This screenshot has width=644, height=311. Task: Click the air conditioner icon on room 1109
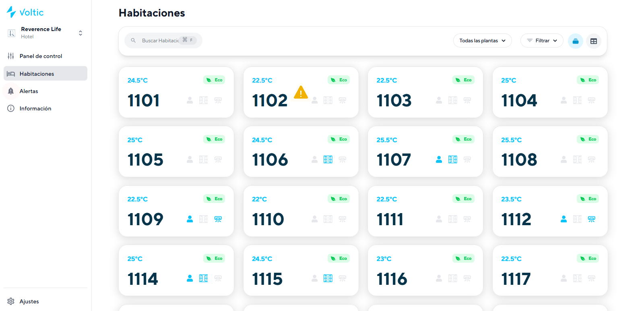pyautogui.click(x=218, y=219)
